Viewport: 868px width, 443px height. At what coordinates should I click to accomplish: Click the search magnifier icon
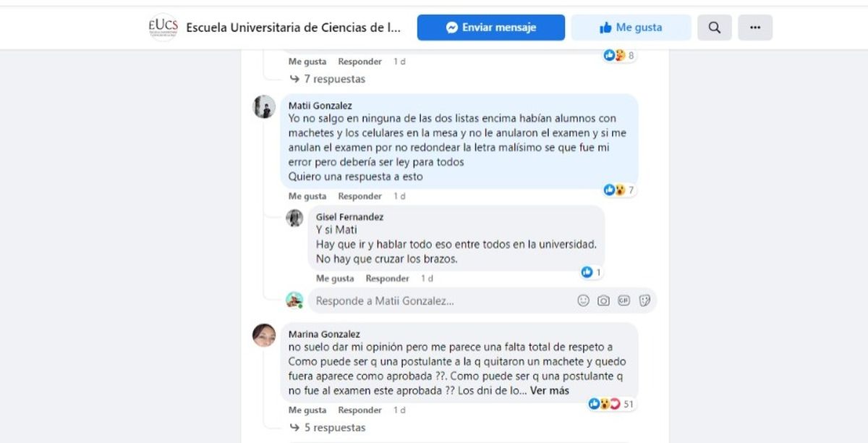714,28
